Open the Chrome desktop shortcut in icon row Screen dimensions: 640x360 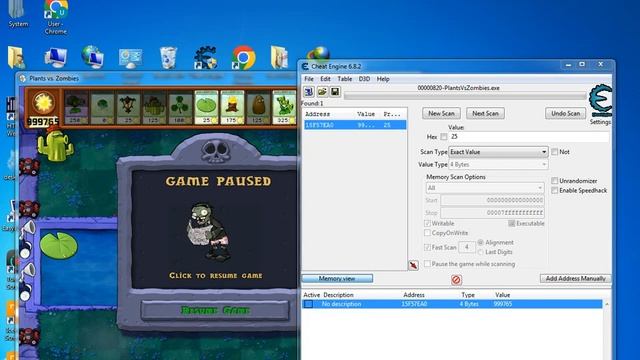point(244,57)
